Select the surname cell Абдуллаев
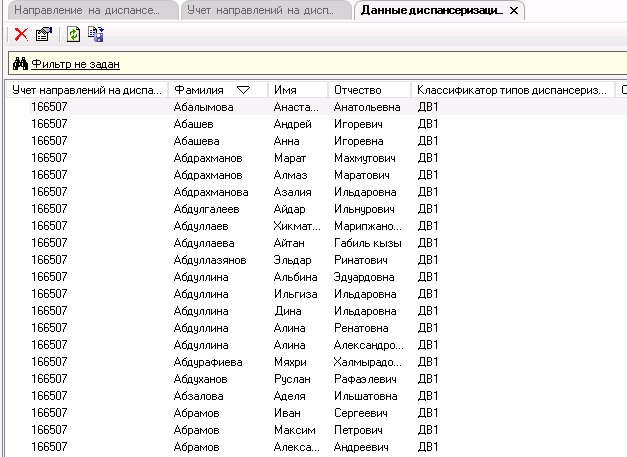The image size is (627, 457). (201, 226)
